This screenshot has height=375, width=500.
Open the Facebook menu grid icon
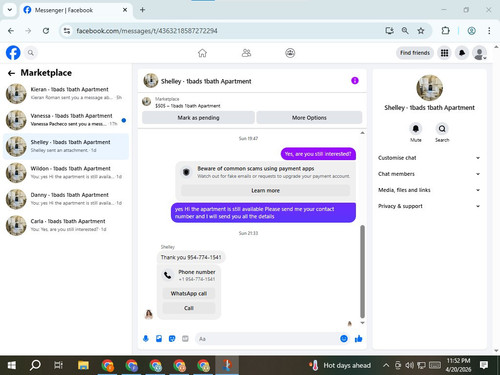[444, 53]
